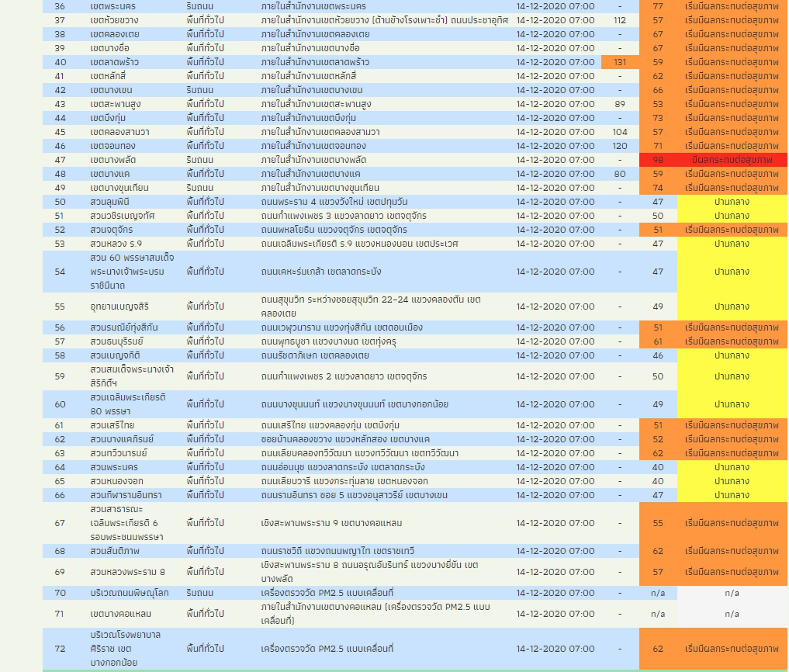Select the station สวนหลวง ร.9
789x672 pixels.
116,244
